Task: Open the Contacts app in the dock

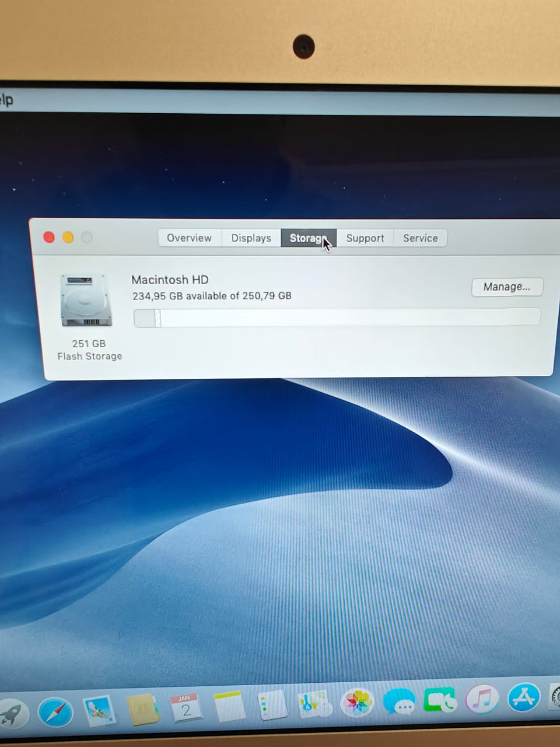Action: tap(143, 710)
